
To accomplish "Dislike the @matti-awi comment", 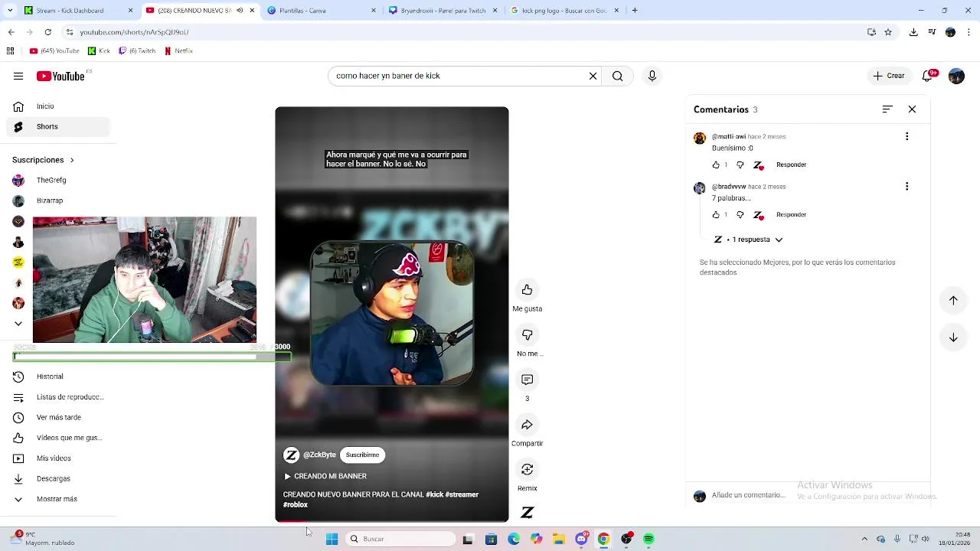I will point(740,165).
